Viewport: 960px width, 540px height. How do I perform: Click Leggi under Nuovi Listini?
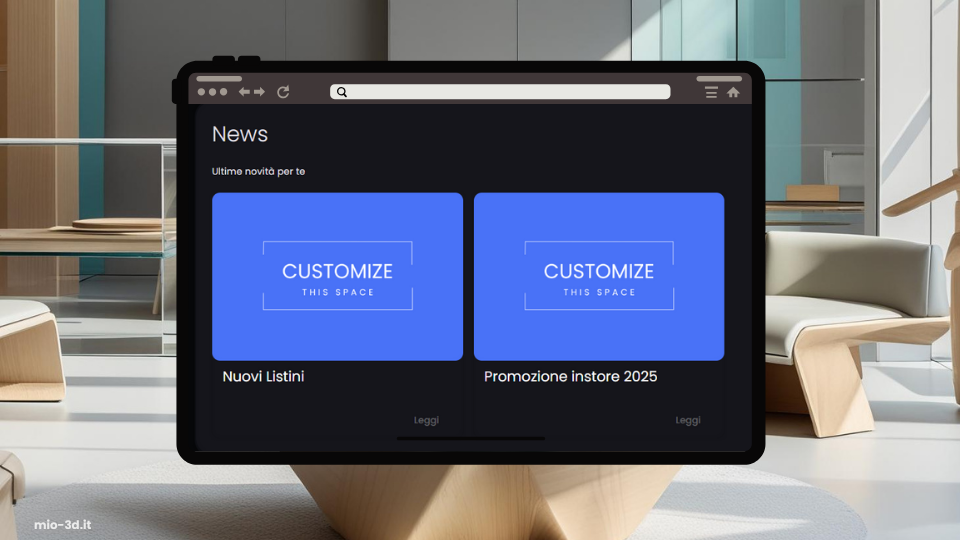coord(426,421)
